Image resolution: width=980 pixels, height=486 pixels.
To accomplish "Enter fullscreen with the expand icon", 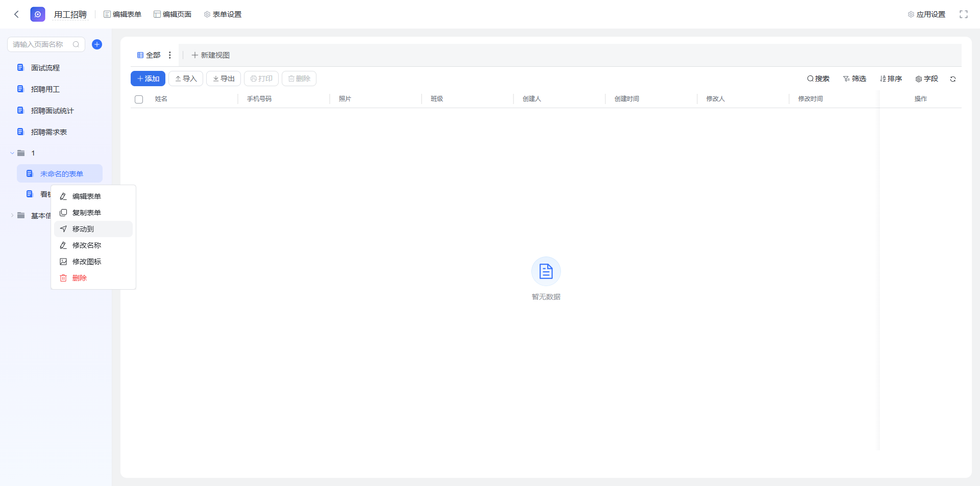I will tap(963, 14).
